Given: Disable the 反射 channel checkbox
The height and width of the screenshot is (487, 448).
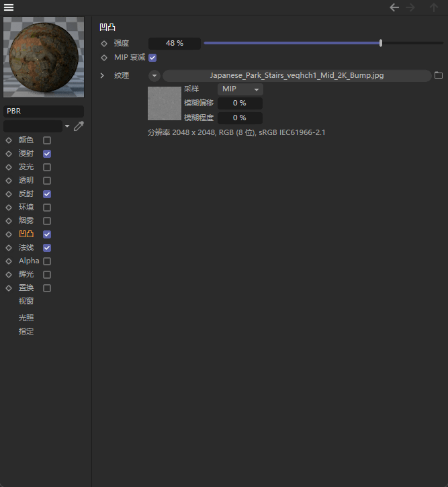Looking at the screenshot, I should point(47,194).
